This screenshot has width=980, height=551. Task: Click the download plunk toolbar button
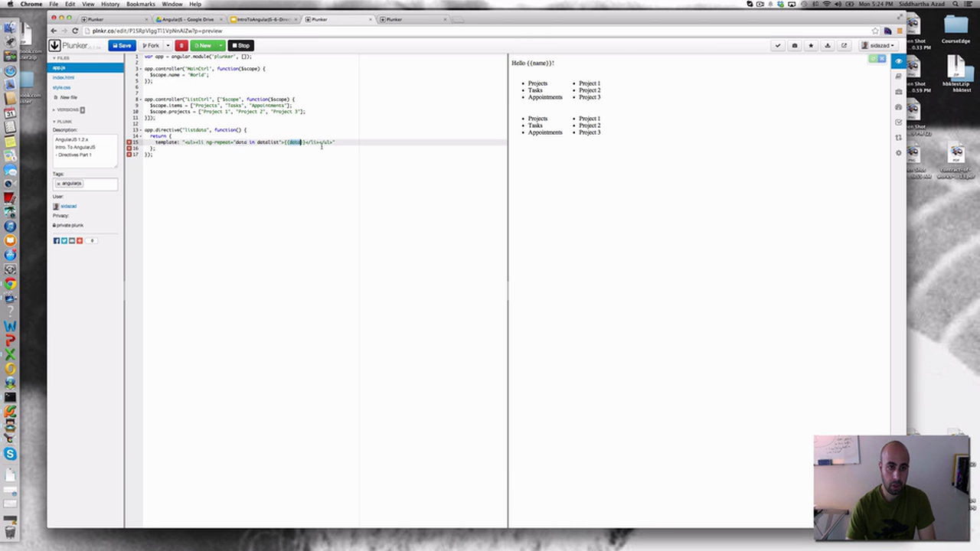828,45
